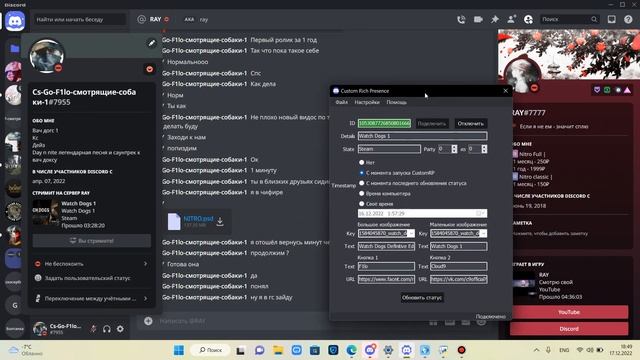Viewport: 640px width, 360px height.
Task: Open Discord user settings gear
Action: click(x=120, y=329)
